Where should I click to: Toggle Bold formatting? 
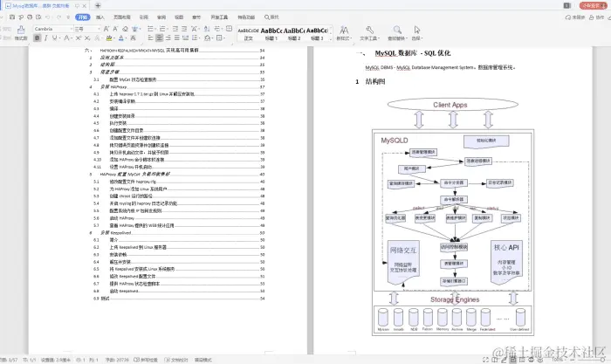(x=37, y=38)
